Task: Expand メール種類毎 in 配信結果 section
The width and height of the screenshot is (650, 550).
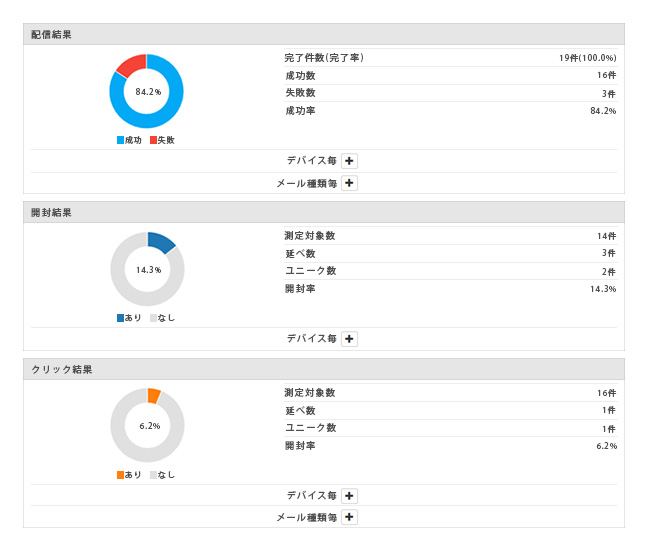Action: pos(349,183)
